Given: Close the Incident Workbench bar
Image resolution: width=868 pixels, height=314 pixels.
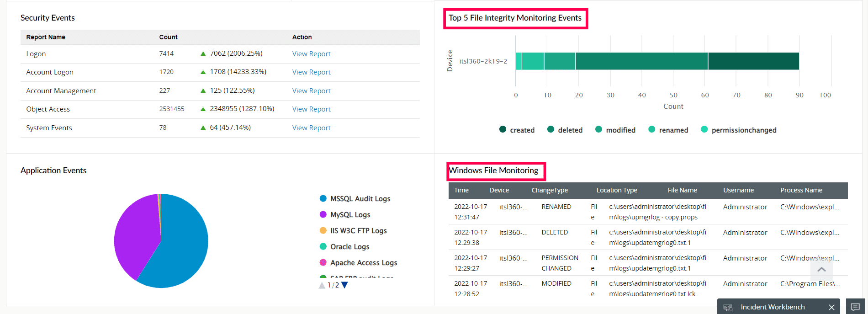Looking at the screenshot, I should [x=831, y=307].
